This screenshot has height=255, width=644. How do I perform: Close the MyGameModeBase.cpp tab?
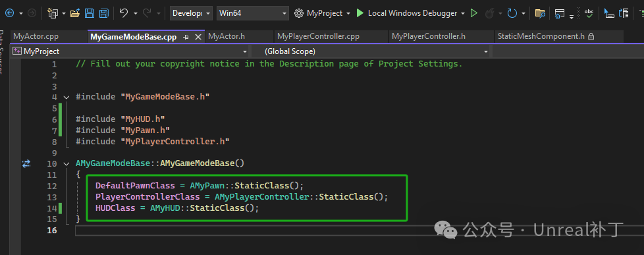point(198,37)
